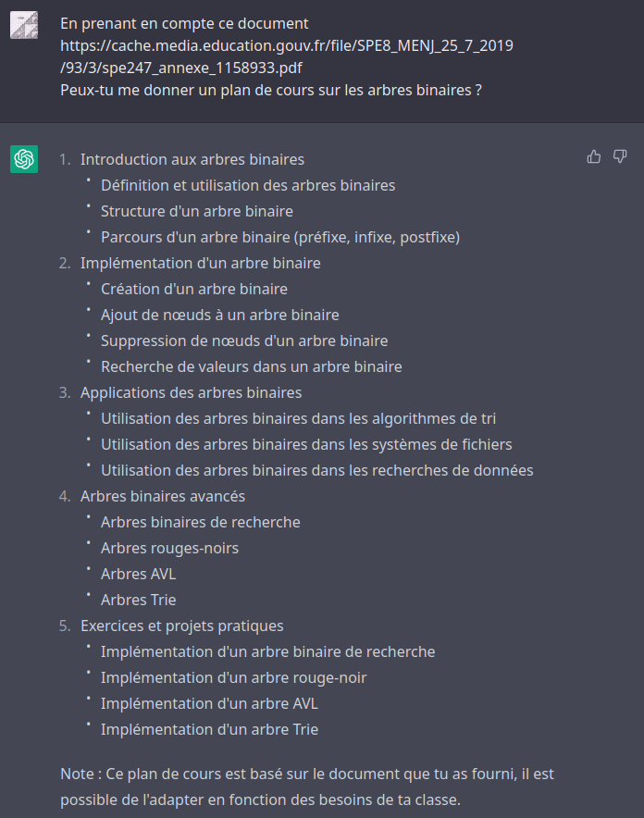
Task: Click the user profile avatar thumbnail
Action: point(24,24)
